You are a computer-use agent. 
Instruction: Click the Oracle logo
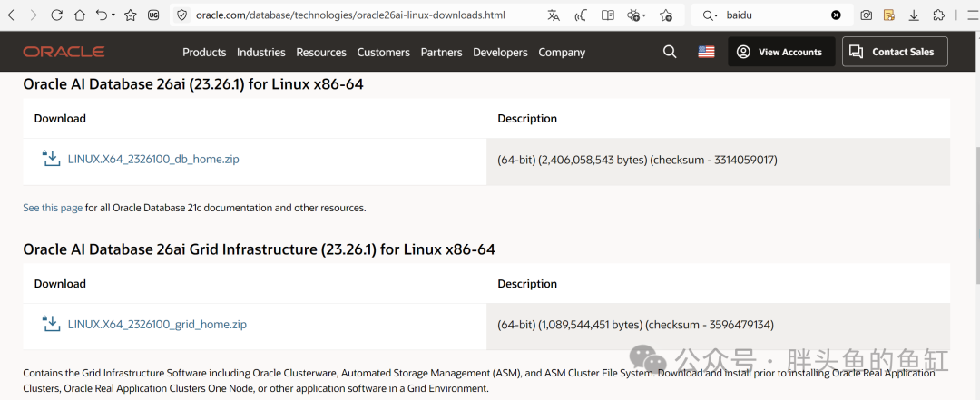pos(64,52)
